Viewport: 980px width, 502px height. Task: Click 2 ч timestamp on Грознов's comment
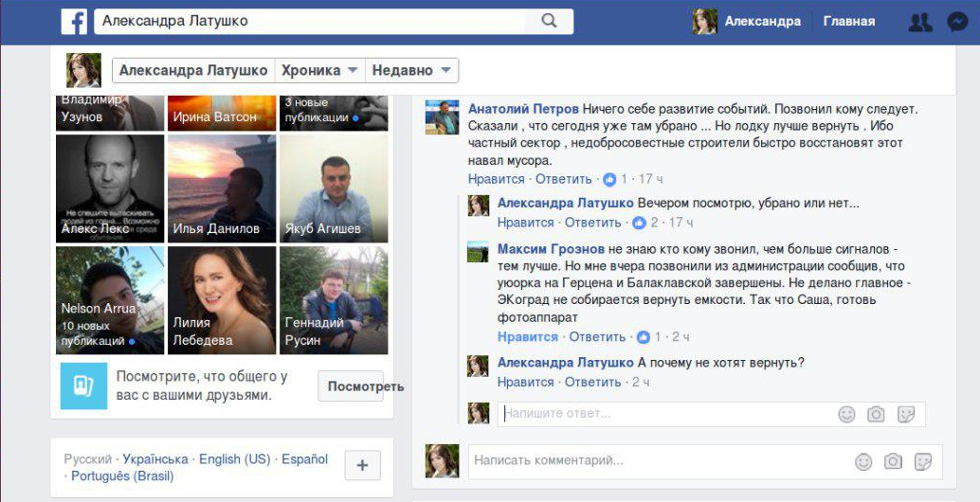click(x=681, y=337)
